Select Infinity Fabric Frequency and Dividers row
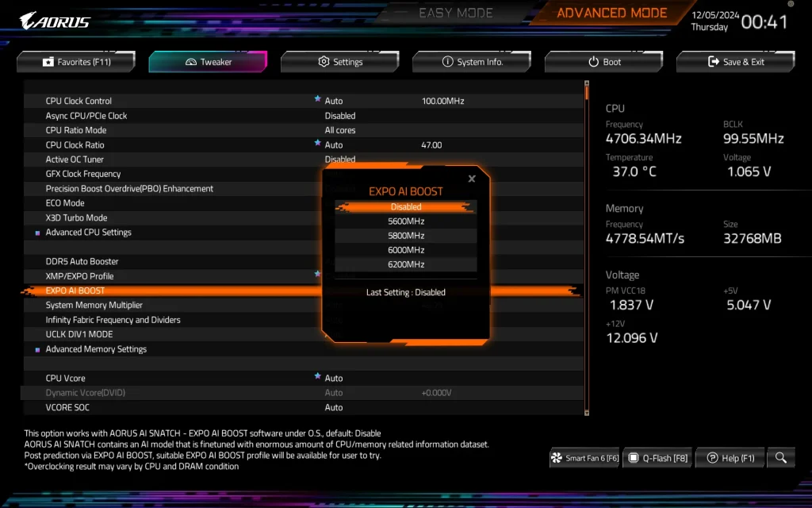This screenshot has width=812, height=508. [x=304, y=320]
